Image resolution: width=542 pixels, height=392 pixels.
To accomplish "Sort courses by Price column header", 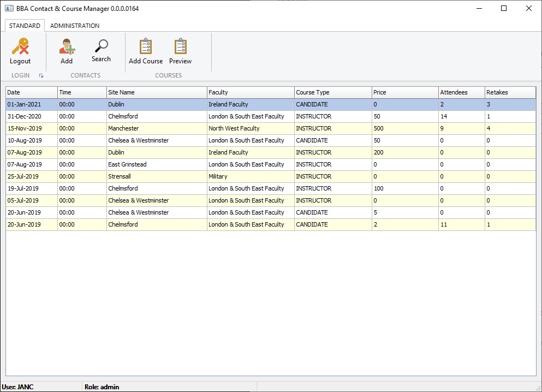I will pos(404,92).
